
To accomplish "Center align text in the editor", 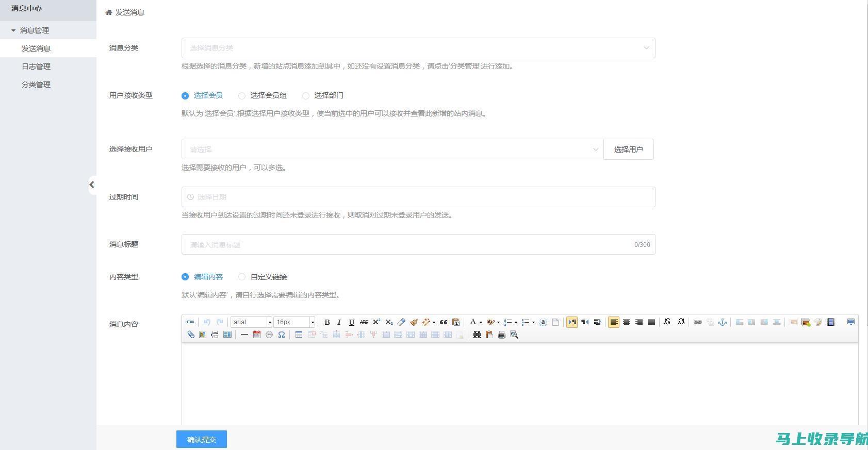I will (627, 322).
